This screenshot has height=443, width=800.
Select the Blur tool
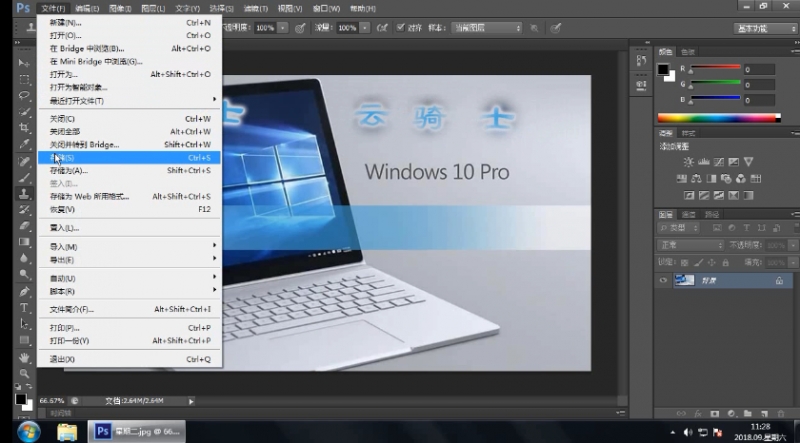[x=24, y=258]
